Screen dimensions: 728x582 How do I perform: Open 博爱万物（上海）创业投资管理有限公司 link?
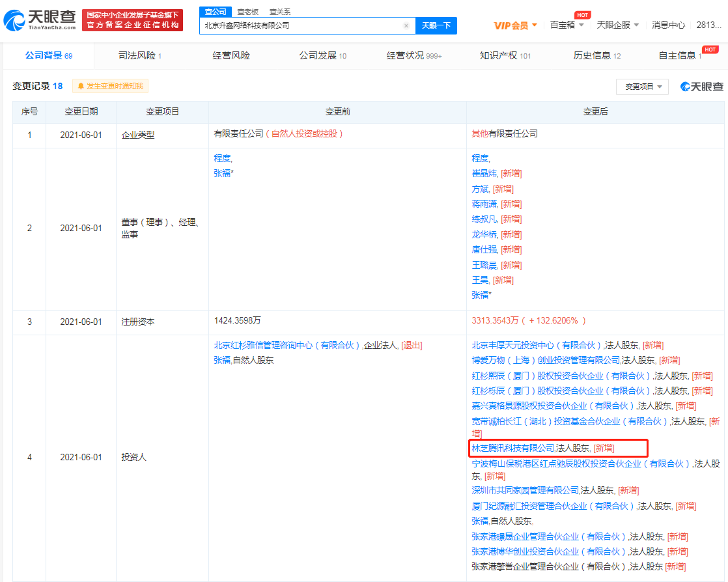click(546, 360)
